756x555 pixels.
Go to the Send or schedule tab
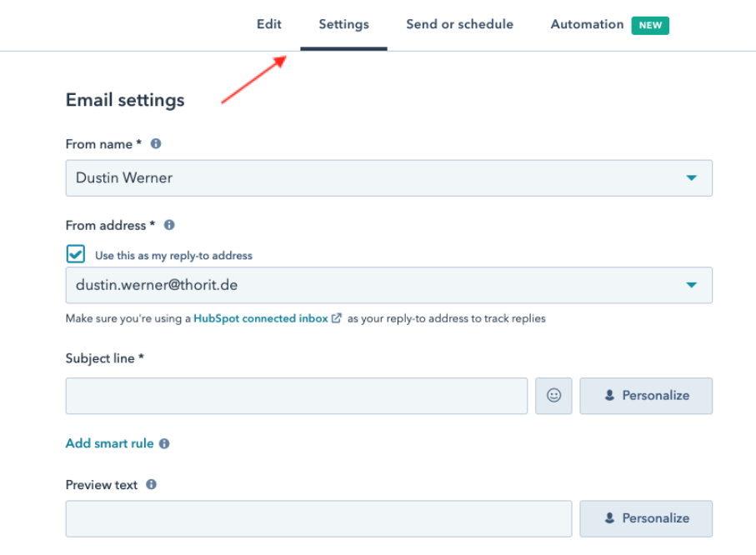tap(459, 24)
